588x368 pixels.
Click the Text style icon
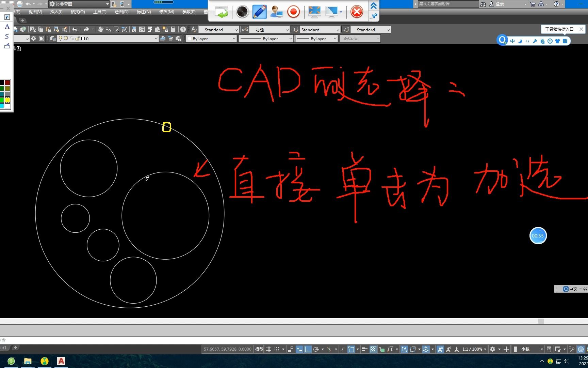(x=194, y=29)
